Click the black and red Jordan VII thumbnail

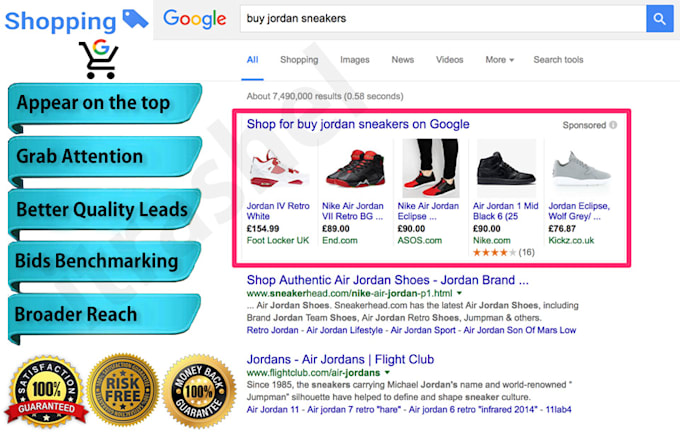tap(355, 168)
